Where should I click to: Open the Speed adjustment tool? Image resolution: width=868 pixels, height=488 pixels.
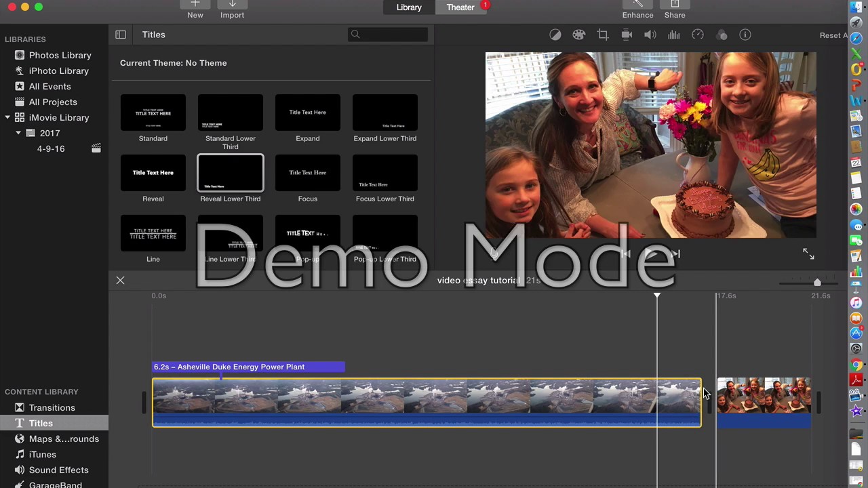click(x=698, y=35)
